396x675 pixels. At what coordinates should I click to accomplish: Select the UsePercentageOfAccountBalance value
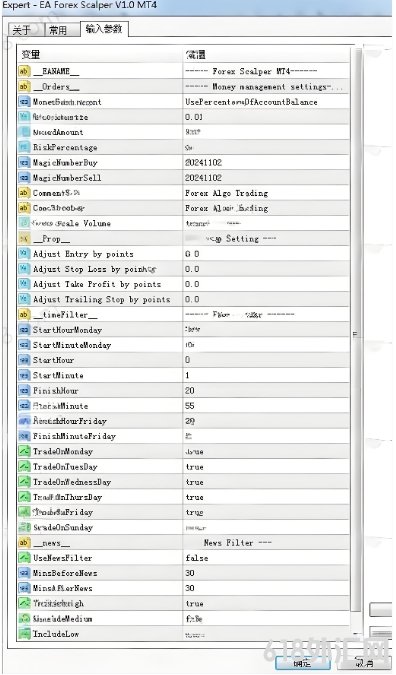251,102
